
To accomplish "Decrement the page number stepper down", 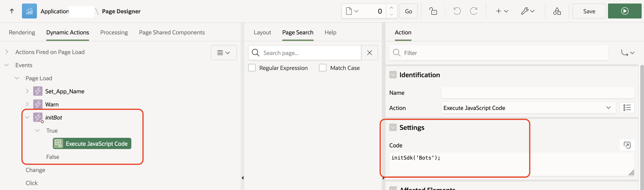I will tap(391, 15).
